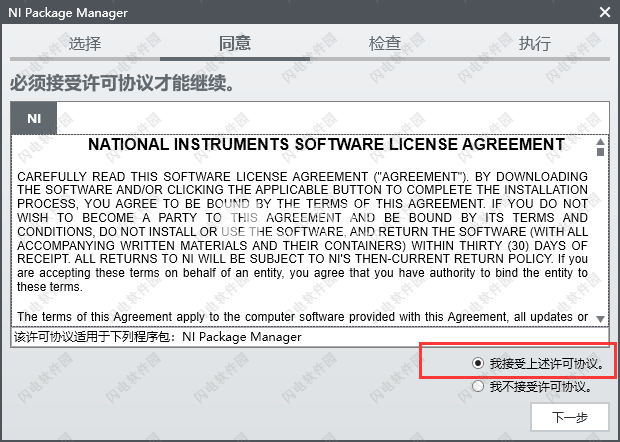This screenshot has height=442, width=620.
Task: Go to the 检查 step tab
Action: (385, 43)
